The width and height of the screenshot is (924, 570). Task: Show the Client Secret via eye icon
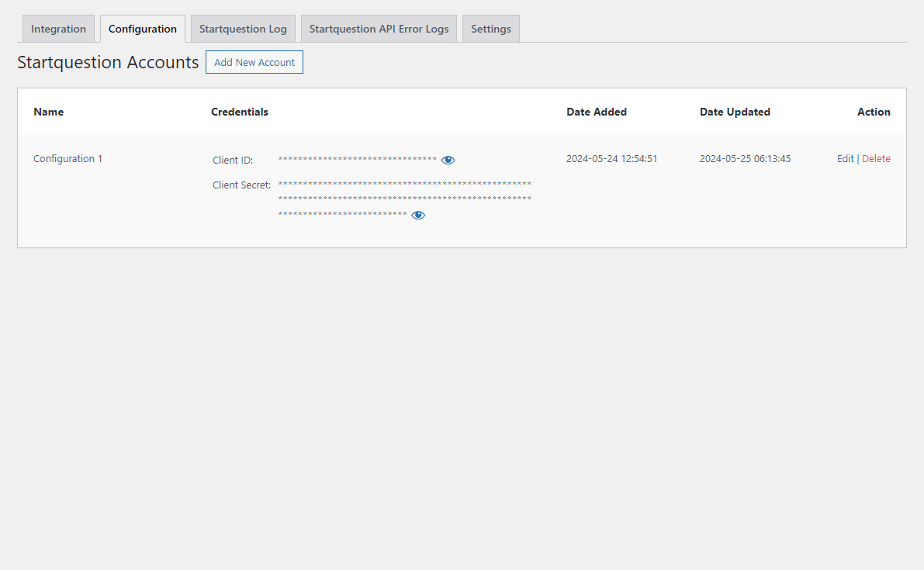(x=418, y=215)
